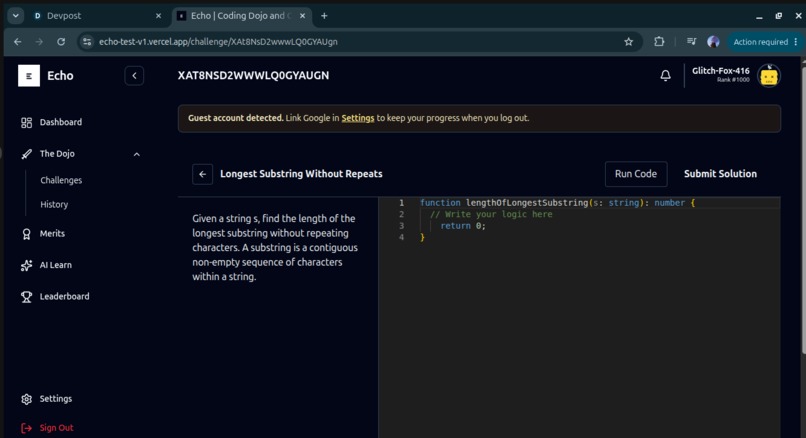
Task: Open the Glitch-Fox-416 avatar
Action: click(x=769, y=76)
